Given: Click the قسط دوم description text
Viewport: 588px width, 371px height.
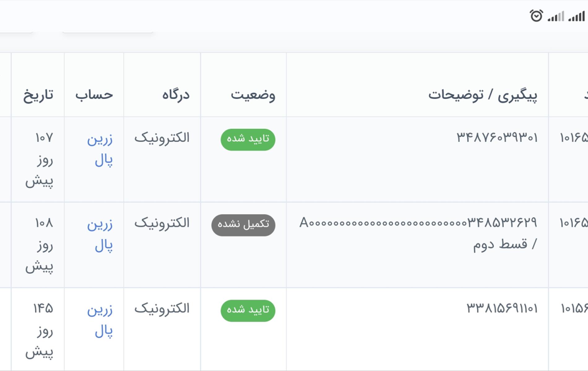Looking at the screenshot, I should (x=500, y=245).
